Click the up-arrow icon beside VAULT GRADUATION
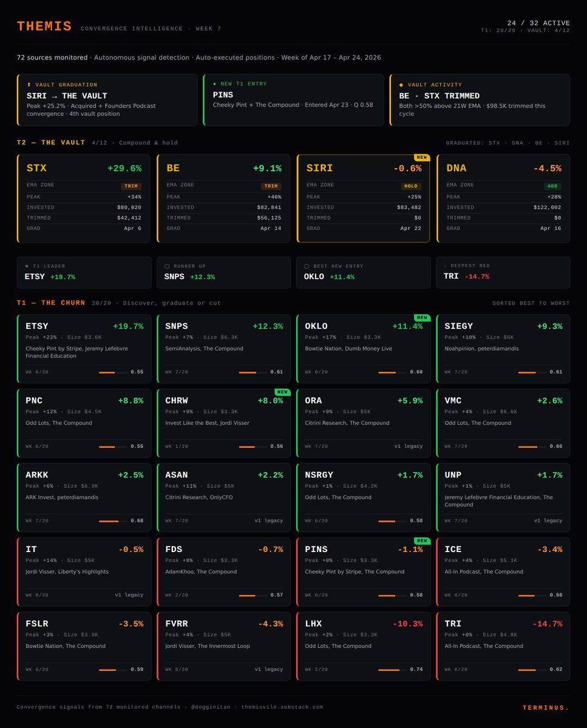587x728 pixels. click(x=29, y=85)
